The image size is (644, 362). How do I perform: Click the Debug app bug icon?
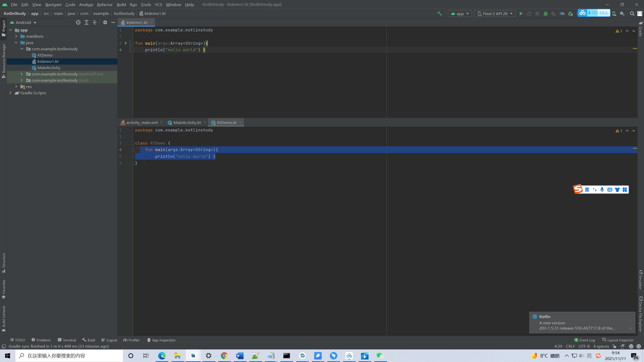[x=545, y=14]
